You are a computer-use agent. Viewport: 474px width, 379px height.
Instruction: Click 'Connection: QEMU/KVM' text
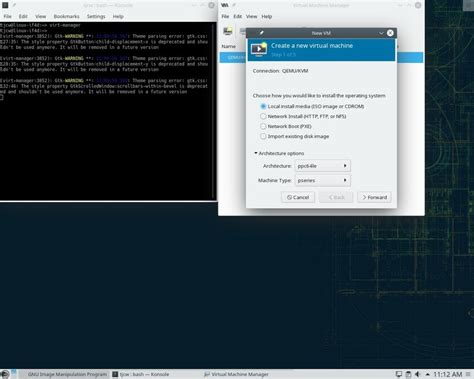(x=280, y=71)
